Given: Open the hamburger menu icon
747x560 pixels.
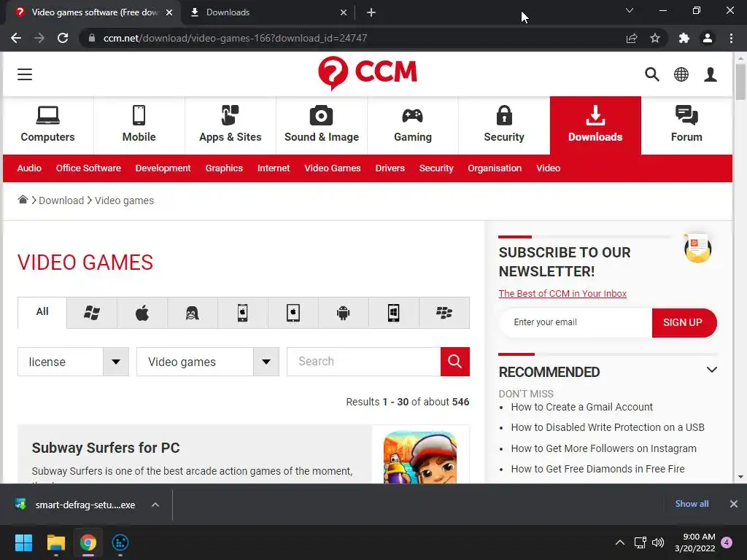Looking at the screenshot, I should click(x=25, y=74).
